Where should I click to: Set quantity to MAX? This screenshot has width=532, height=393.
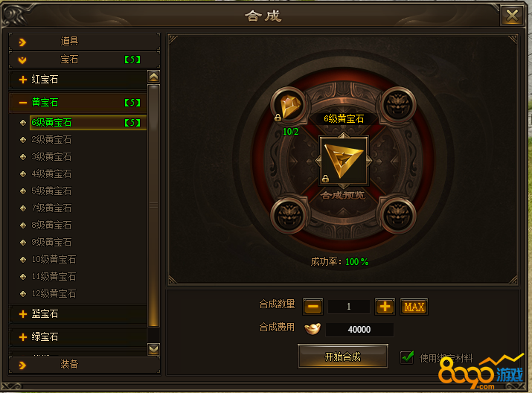point(414,307)
